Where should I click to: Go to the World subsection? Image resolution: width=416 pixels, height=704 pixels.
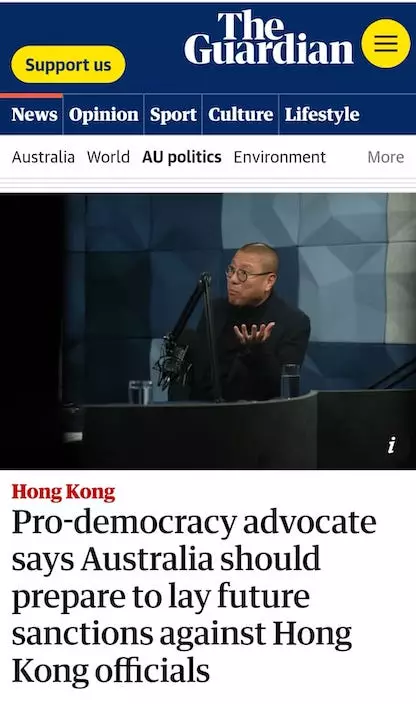pyautogui.click(x=108, y=157)
